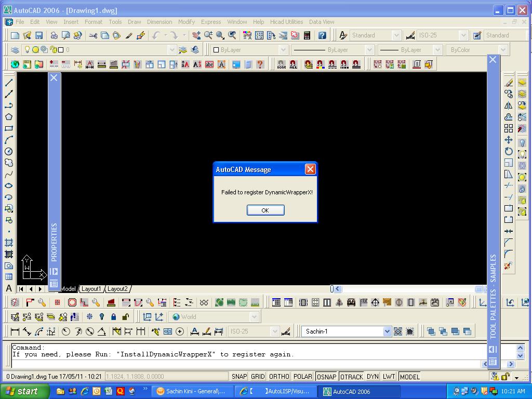
Task: Select the Circle draw tool
Action: pyautogui.click(x=9, y=151)
